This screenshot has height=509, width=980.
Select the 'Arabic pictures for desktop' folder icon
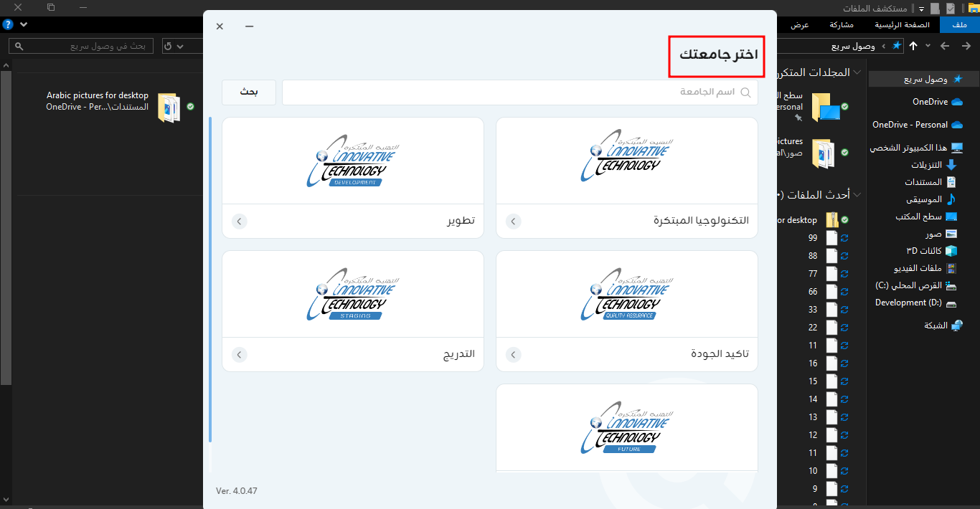click(x=169, y=107)
